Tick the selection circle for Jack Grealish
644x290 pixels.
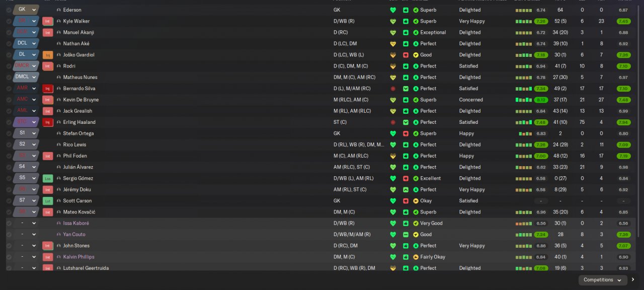click(x=9, y=111)
